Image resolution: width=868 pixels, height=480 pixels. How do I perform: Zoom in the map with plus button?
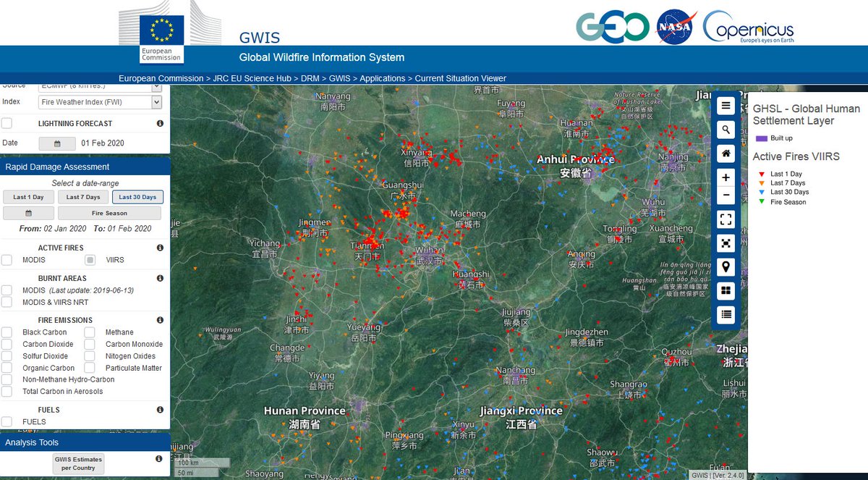tap(726, 177)
